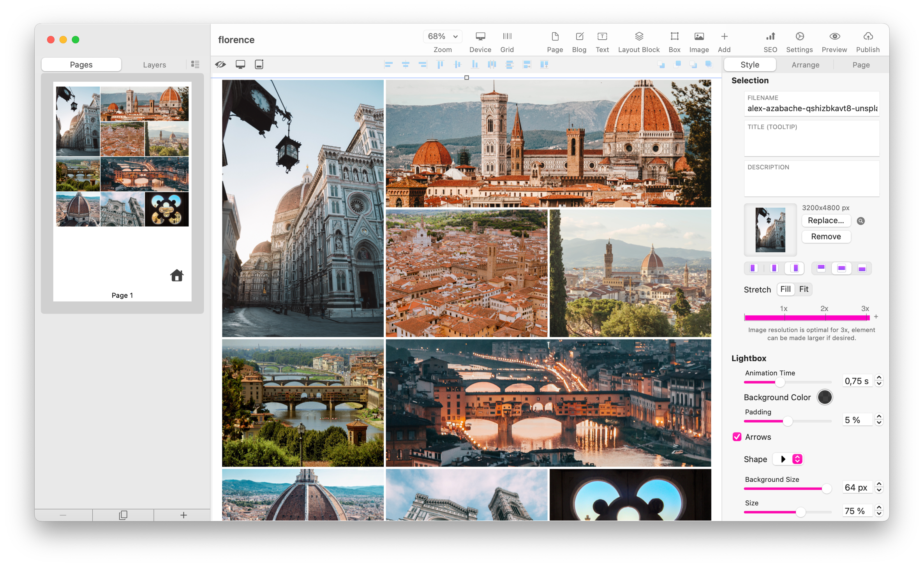Switch canvas to tablet device view
Viewport: 924px width, 567px height.
point(259,65)
